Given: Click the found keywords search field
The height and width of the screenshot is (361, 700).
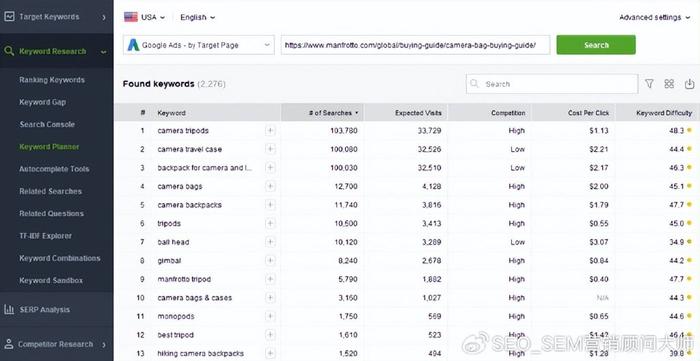Looking at the screenshot, I should click(x=552, y=84).
